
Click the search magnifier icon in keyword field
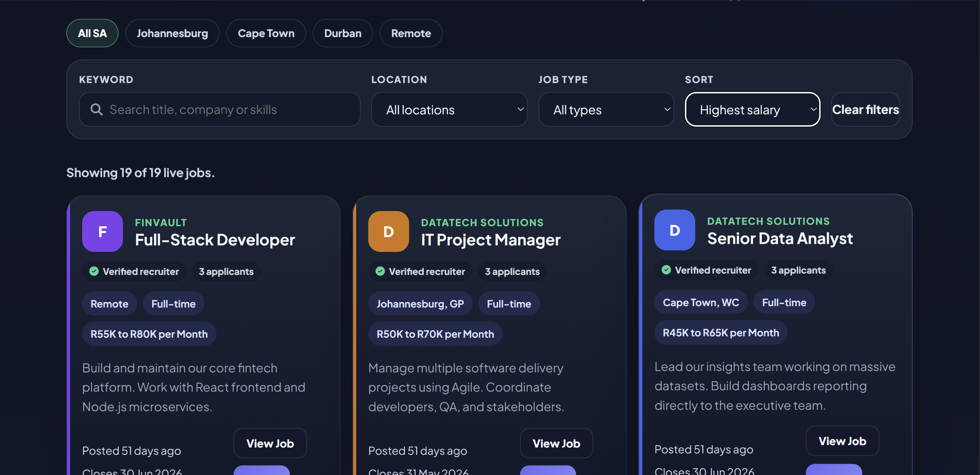click(96, 109)
